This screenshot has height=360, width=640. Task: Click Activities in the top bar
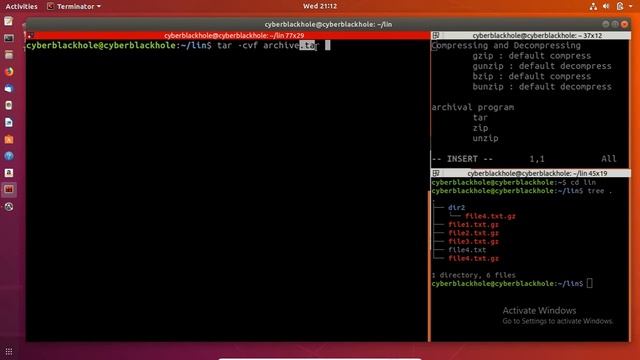click(21, 6)
